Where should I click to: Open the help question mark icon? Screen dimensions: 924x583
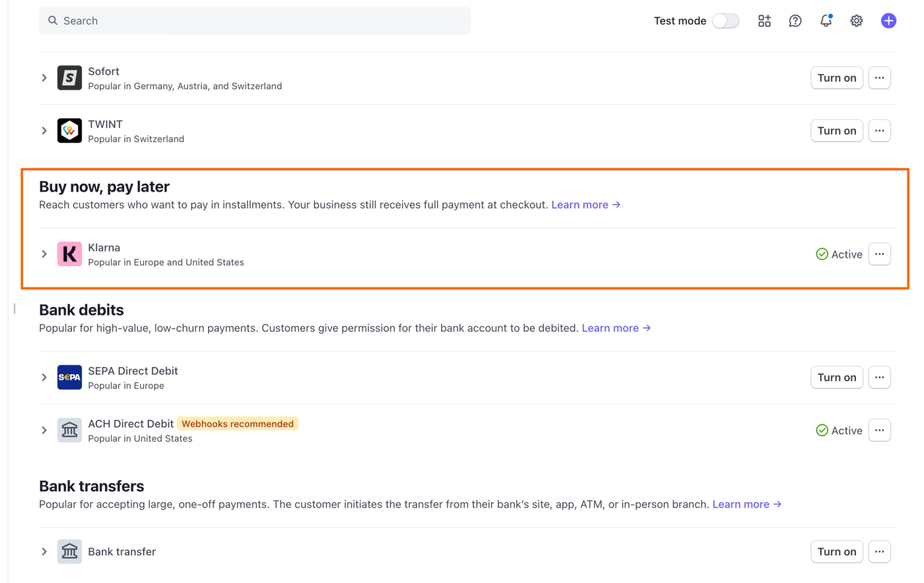[x=795, y=21]
